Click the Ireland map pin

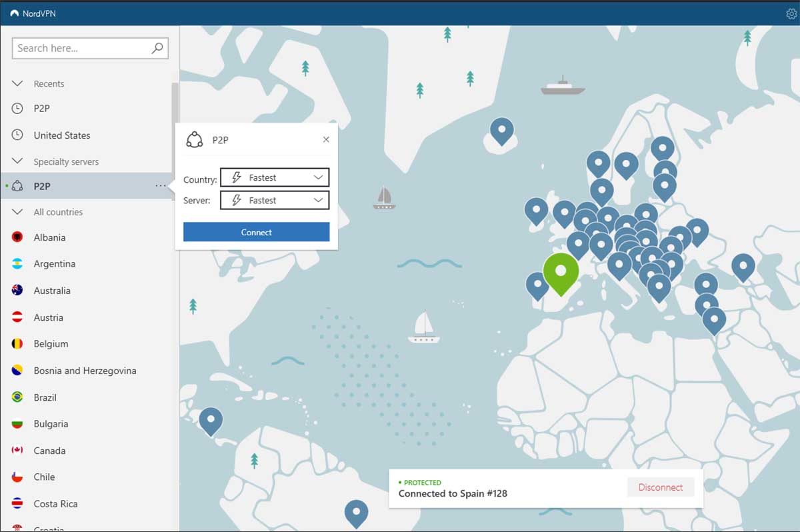pyautogui.click(x=537, y=211)
